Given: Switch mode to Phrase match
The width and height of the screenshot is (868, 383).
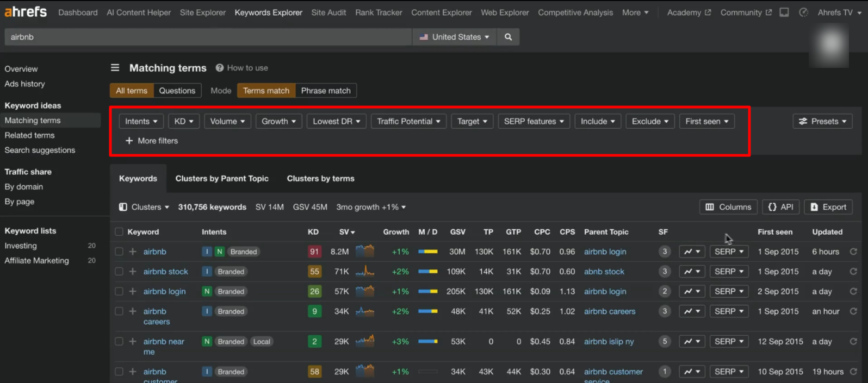Looking at the screenshot, I should click(326, 91).
